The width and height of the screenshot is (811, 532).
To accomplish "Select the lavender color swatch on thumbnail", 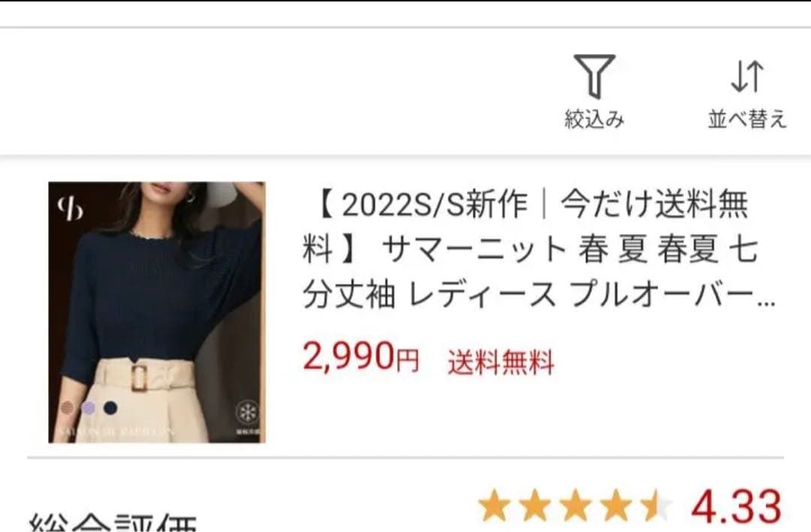I will pyautogui.click(x=89, y=408).
